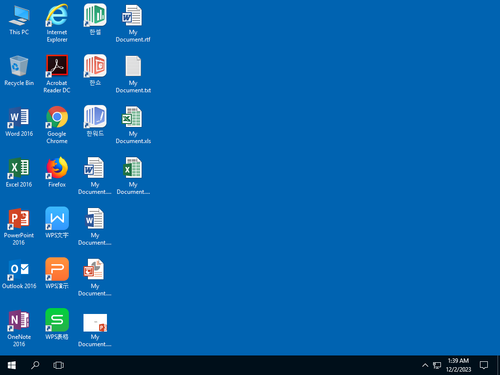Show hidden system tray icons
500x375 pixels.
click(x=425, y=365)
